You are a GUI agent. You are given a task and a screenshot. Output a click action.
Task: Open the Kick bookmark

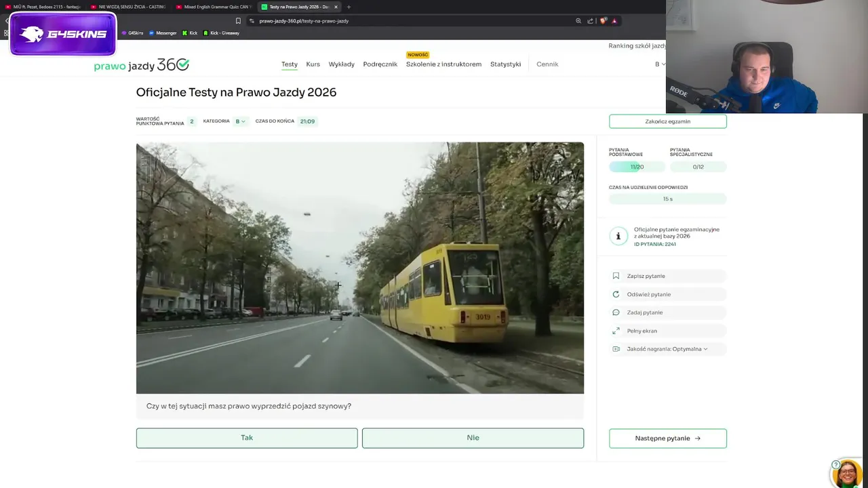coord(190,33)
